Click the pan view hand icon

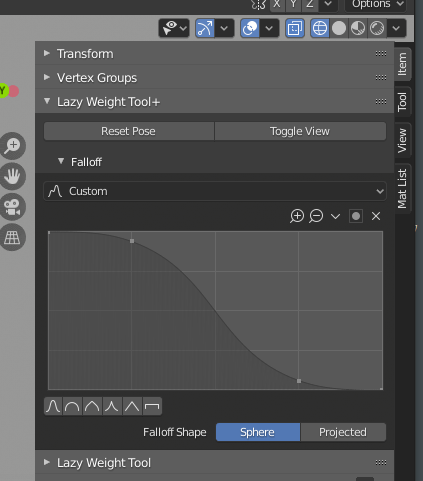coord(13,176)
